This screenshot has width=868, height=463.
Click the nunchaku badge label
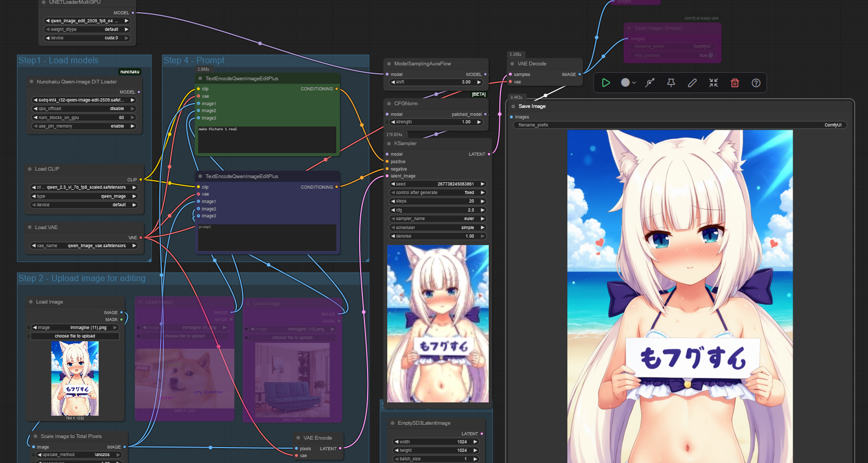(x=130, y=72)
